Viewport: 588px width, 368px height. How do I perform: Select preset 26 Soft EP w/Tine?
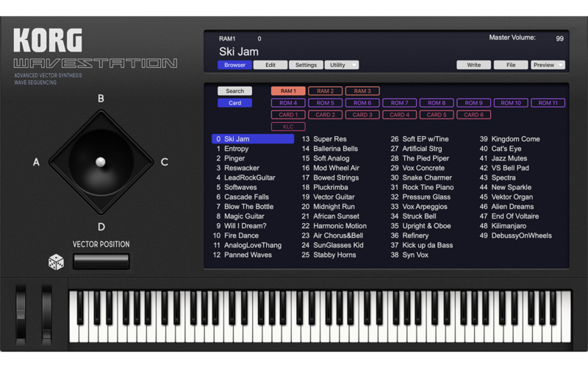click(420, 139)
